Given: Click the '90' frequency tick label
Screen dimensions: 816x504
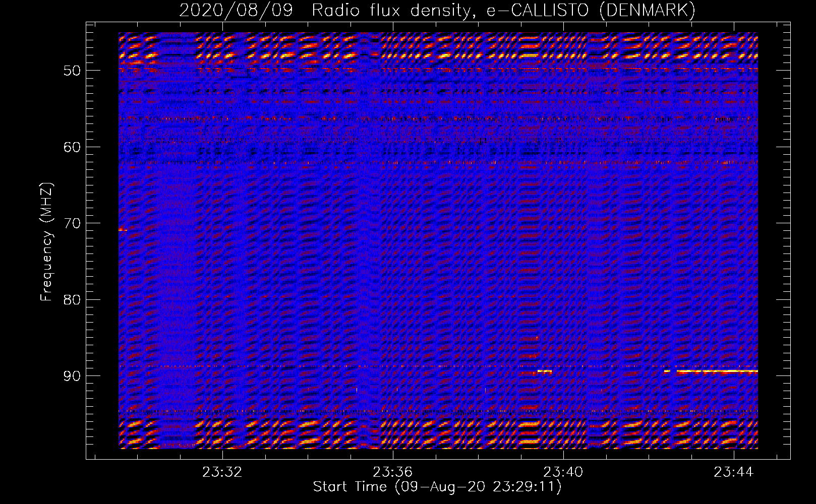Looking at the screenshot, I should (72, 376).
